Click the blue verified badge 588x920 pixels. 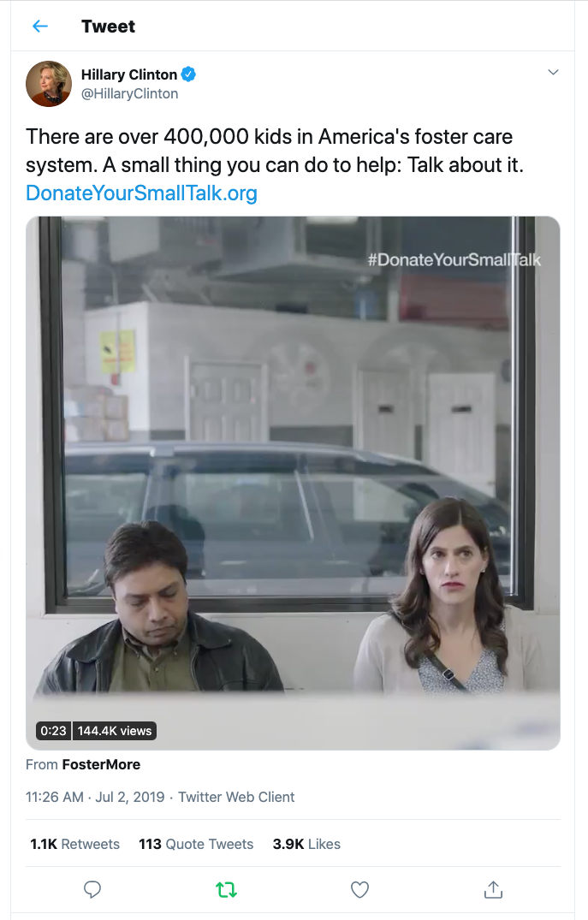188,74
